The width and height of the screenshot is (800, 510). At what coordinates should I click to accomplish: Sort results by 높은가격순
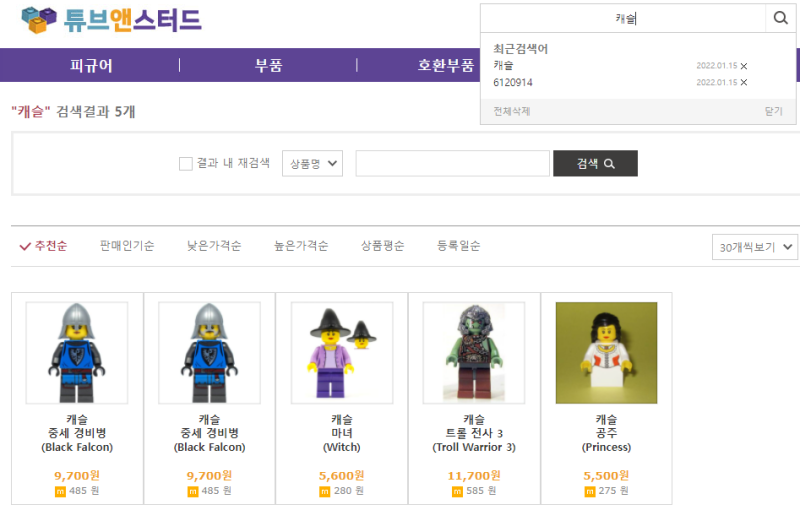pyautogui.click(x=301, y=246)
